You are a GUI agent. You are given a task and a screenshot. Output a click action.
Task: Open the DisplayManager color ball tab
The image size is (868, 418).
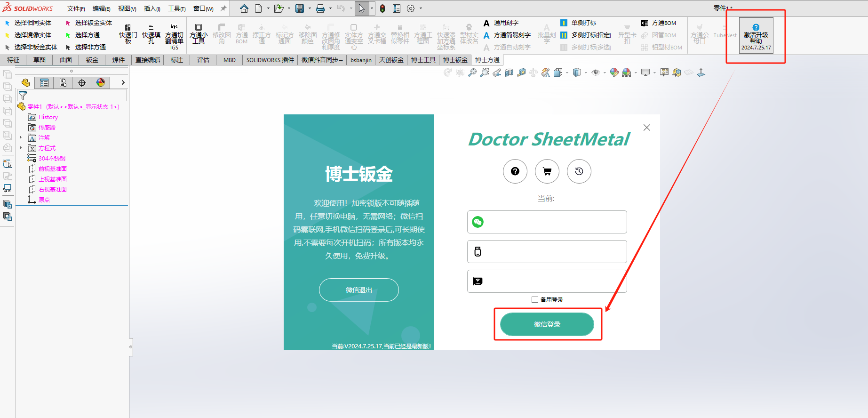(x=101, y=83)
